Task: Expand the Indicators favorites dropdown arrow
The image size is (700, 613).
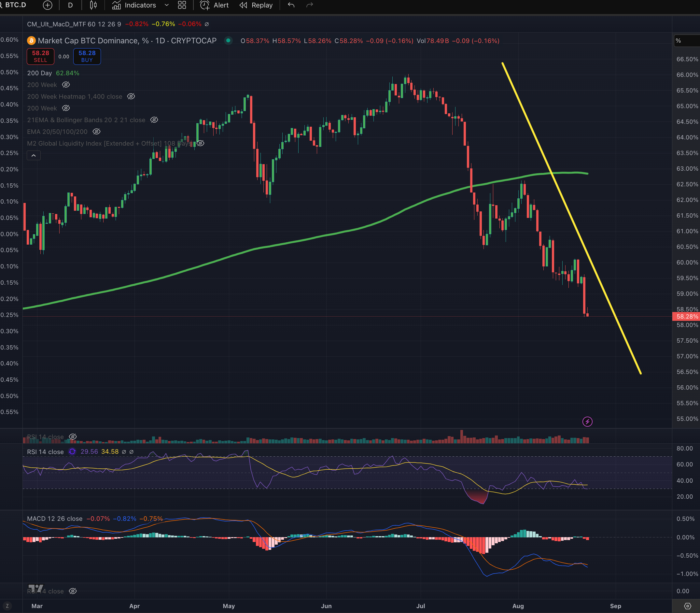Action: coord(167,5)
